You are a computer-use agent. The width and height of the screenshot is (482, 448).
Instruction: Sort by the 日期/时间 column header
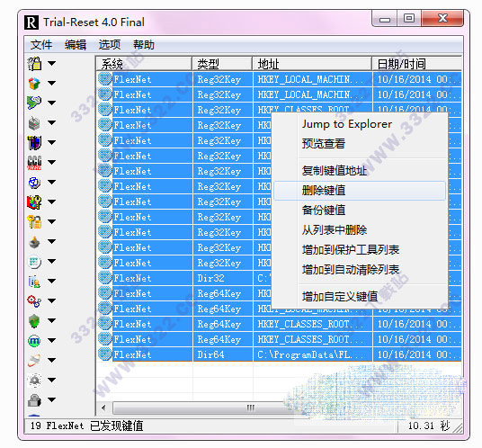pos(417,64)
